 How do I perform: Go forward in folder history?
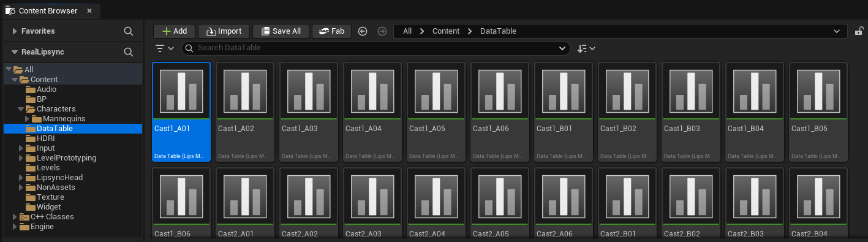click(x=382, y=31)
